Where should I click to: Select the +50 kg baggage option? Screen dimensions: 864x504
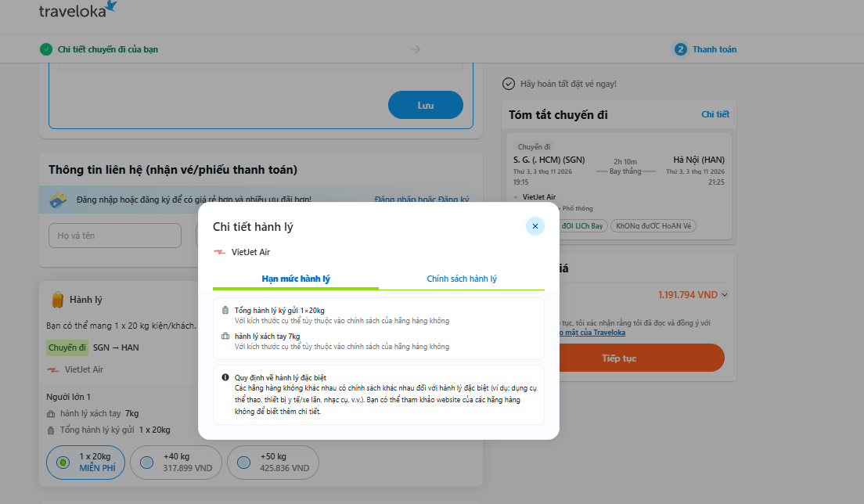(x=273, y=463)
